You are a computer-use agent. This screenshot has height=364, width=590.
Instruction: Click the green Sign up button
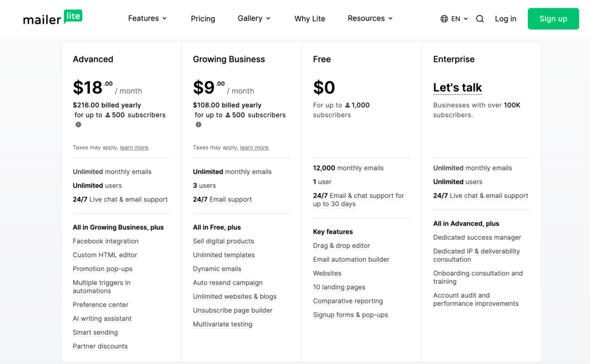pyautogui.click(x=553, y=18)
